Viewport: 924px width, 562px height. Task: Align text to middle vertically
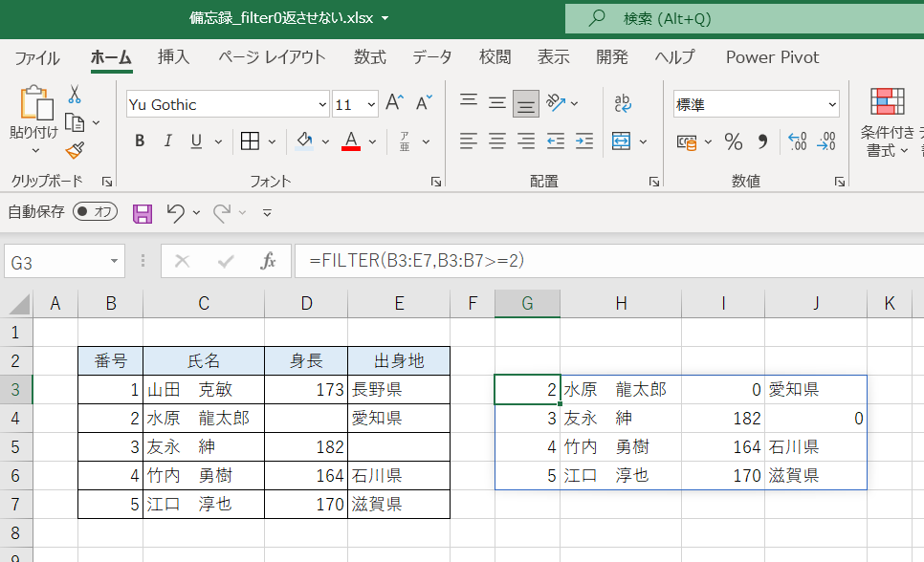coord(497,103)
